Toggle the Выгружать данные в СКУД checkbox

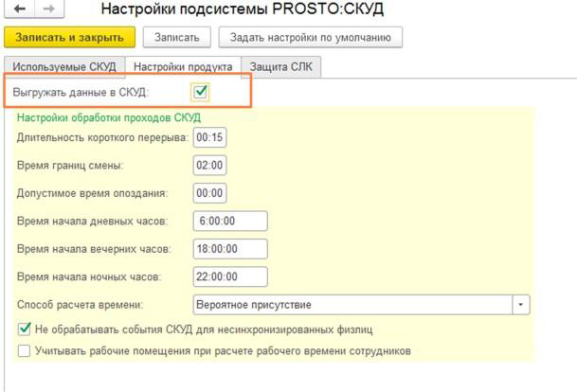(x=201, y=92)
